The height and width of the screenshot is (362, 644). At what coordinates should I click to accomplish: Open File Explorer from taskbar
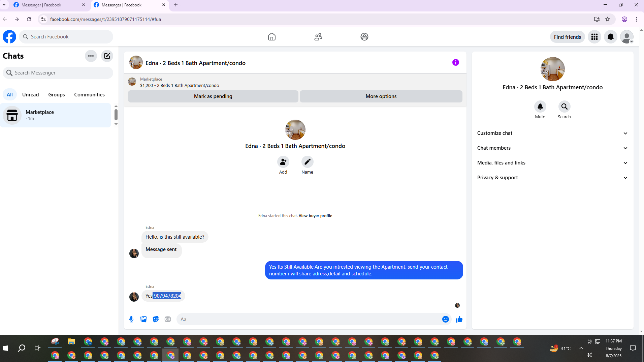(x=71, y=342)
